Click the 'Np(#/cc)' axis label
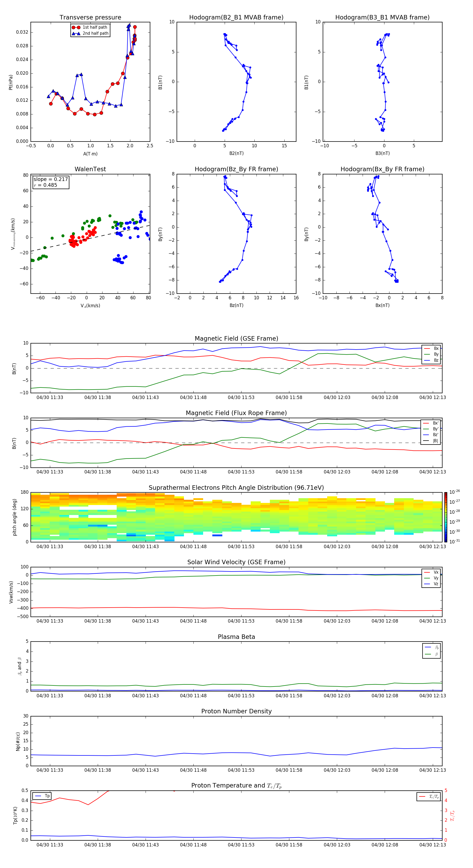This screenshot has width=473, height=868. 18,741
